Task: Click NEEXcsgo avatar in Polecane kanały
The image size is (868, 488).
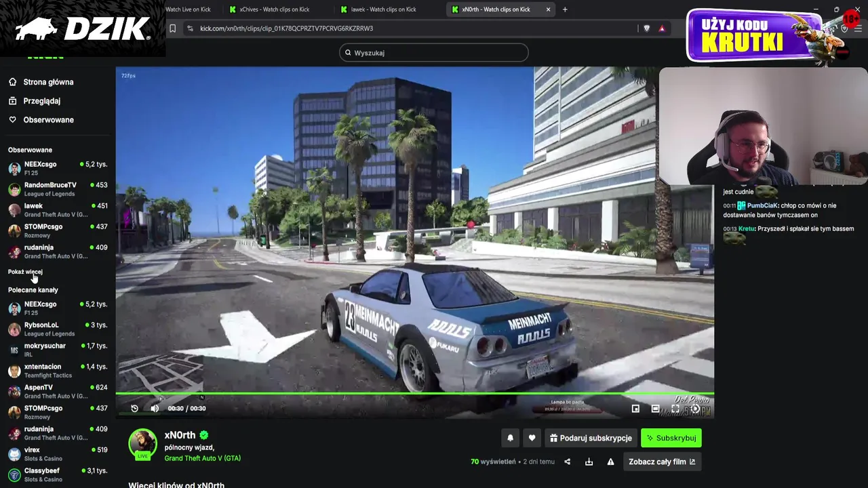Action: (14, 308)
